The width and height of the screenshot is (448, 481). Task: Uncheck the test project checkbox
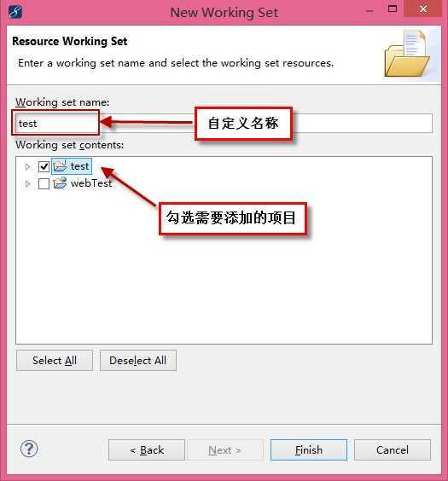[x=44, y=166]
